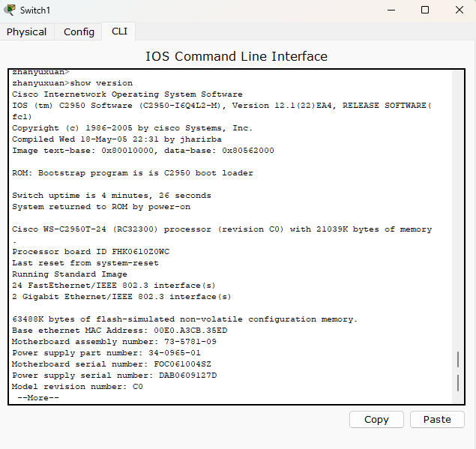Close the Switch1 window
The height and width of the screenshot is (449, 476).
pyautogui.click(x=460, y=10)
